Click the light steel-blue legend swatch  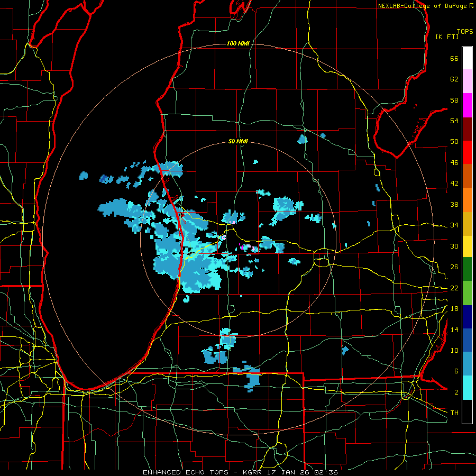467,364
